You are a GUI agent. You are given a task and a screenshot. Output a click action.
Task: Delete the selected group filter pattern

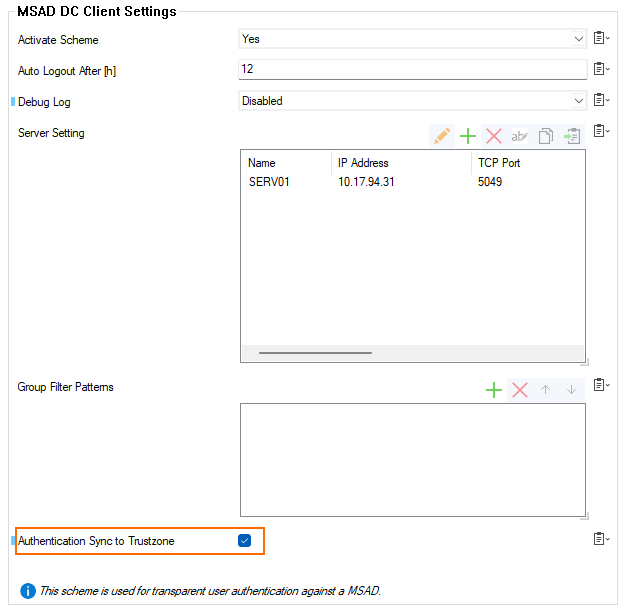pyautogui.click(x=520, y=390)
